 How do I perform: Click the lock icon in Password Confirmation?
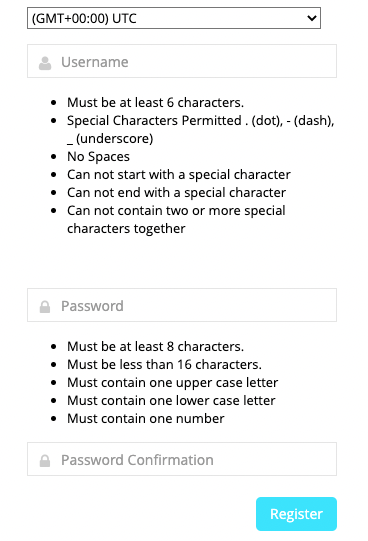(45, 461)
